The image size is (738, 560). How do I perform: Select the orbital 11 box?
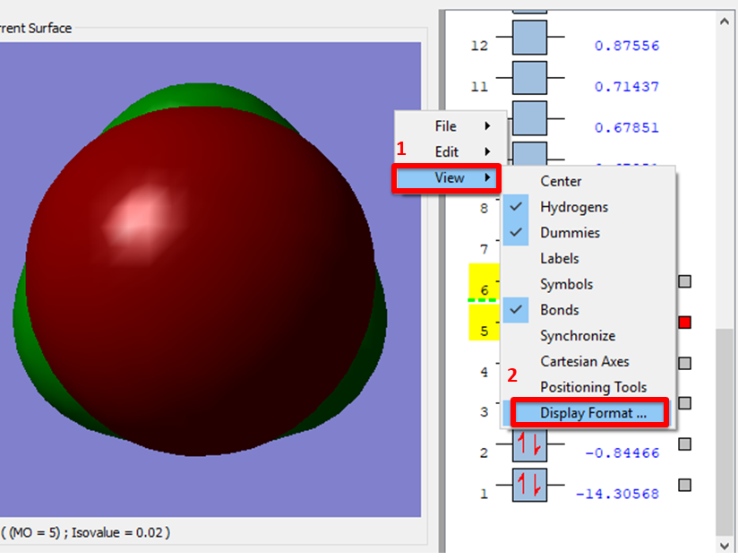coord(529,86)
